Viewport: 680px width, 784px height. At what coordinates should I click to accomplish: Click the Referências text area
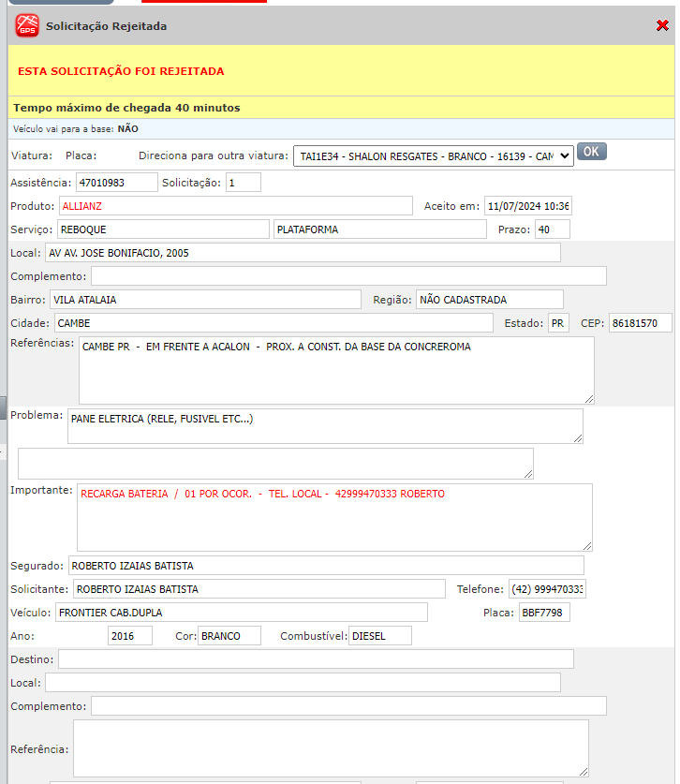(336, 371)
